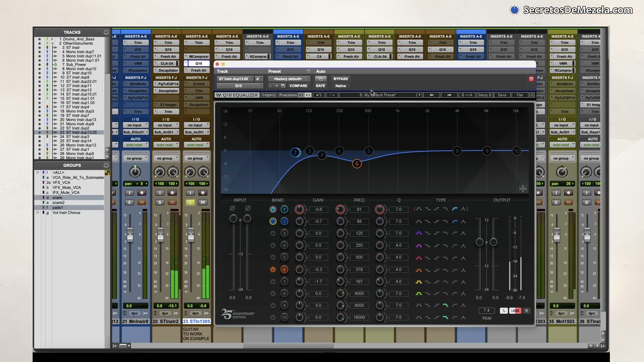
Task: Open GROUPS list options menu
Action: (106, 165)
